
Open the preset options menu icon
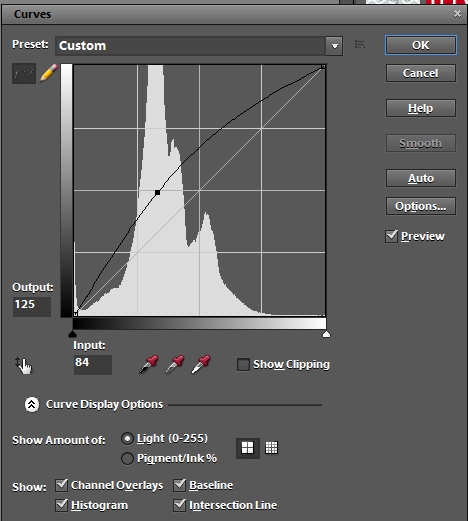click(360, 45)
